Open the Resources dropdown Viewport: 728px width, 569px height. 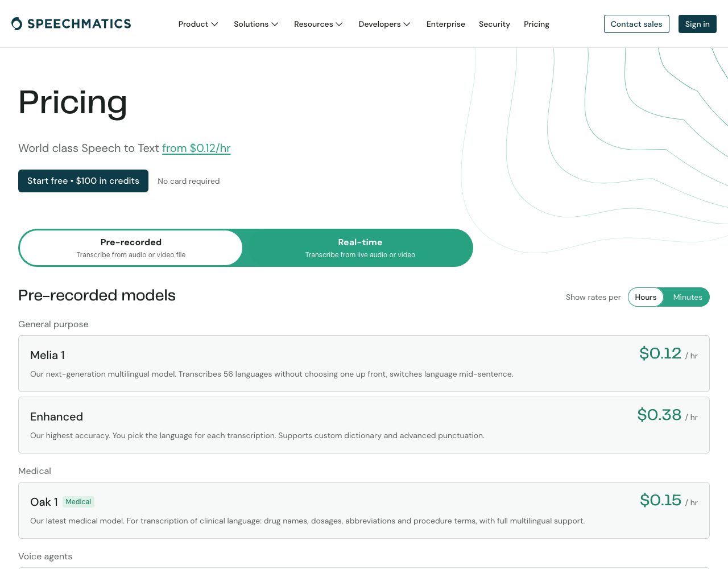click(x=318, y=24)
